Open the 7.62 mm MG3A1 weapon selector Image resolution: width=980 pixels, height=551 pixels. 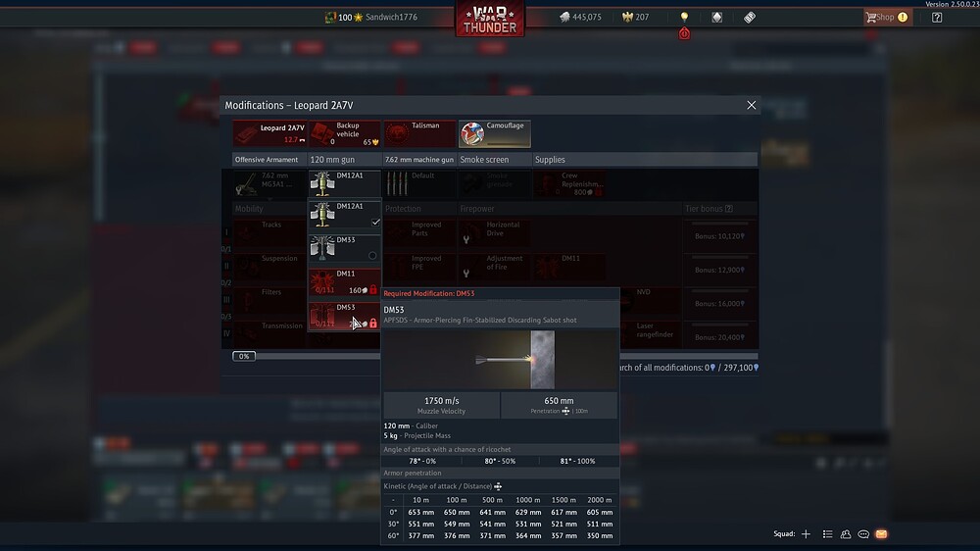tap(270, 184)
